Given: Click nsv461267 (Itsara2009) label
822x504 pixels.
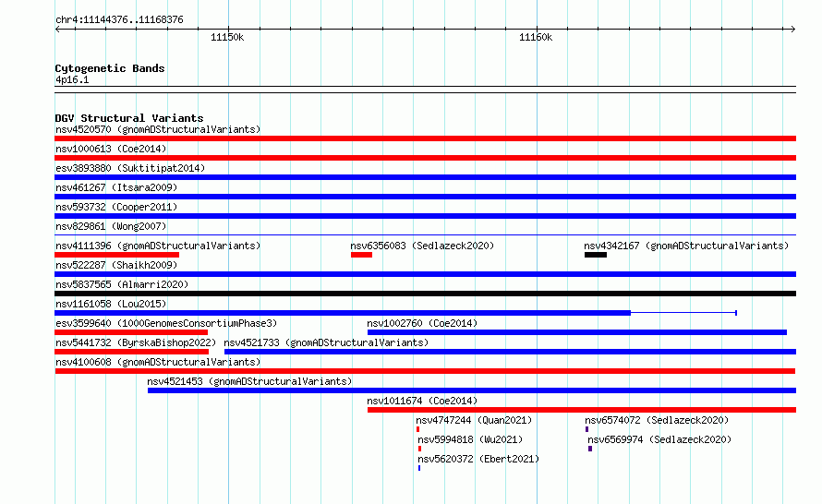Looking at the screenshot, I should 116,187.
